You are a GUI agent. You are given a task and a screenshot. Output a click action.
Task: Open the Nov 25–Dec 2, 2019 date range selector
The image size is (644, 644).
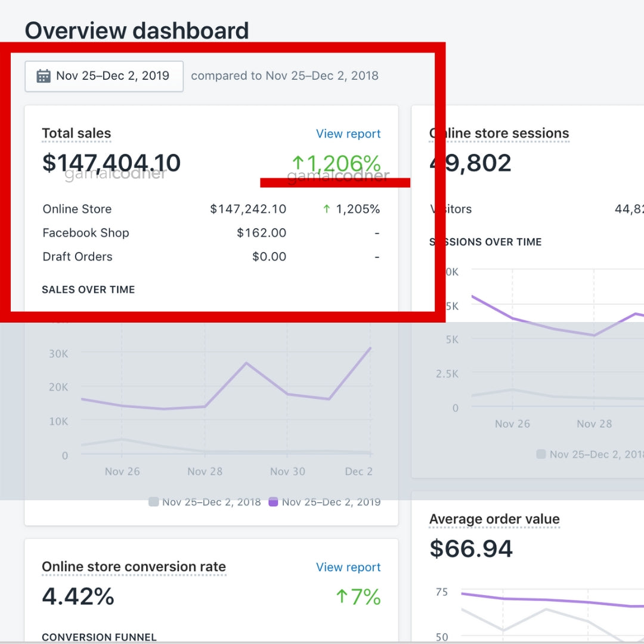pyautogui.click(x=104, y=76)
